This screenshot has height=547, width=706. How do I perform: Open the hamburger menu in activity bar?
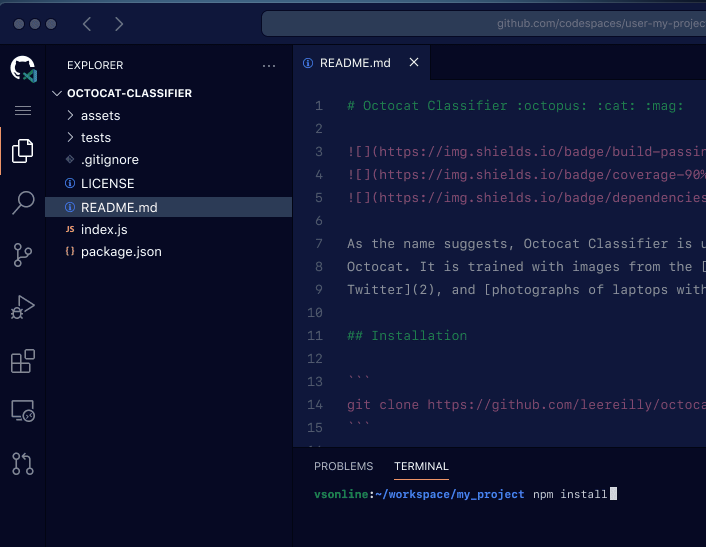[23, 110]
